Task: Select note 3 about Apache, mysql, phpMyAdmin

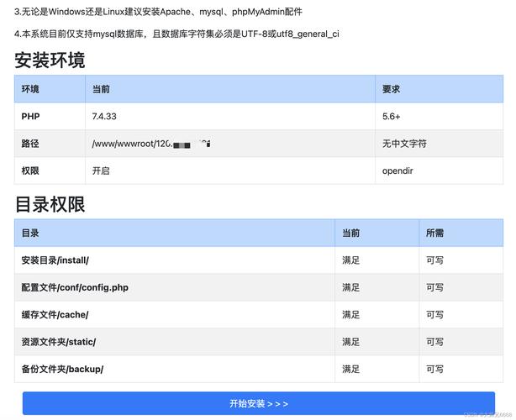Action: point(158,12)
